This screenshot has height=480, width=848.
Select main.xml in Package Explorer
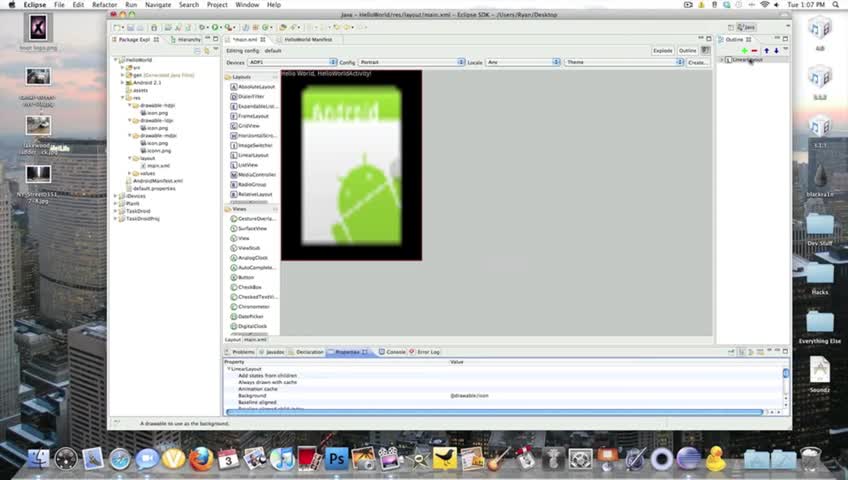coord(155,166)
